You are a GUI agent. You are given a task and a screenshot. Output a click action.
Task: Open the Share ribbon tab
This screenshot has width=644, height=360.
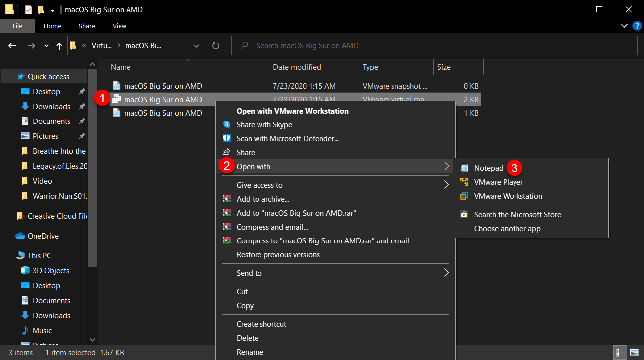(x=87, y=26)
